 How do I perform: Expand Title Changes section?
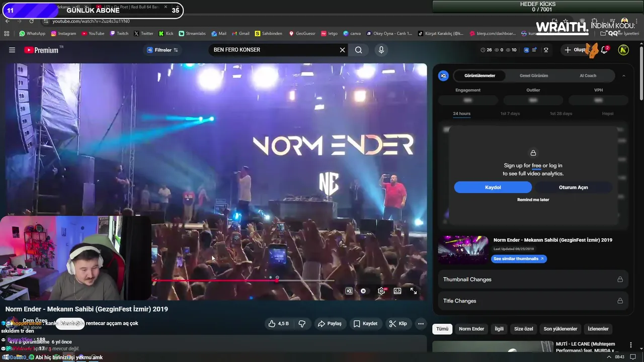tap(533, 301)
